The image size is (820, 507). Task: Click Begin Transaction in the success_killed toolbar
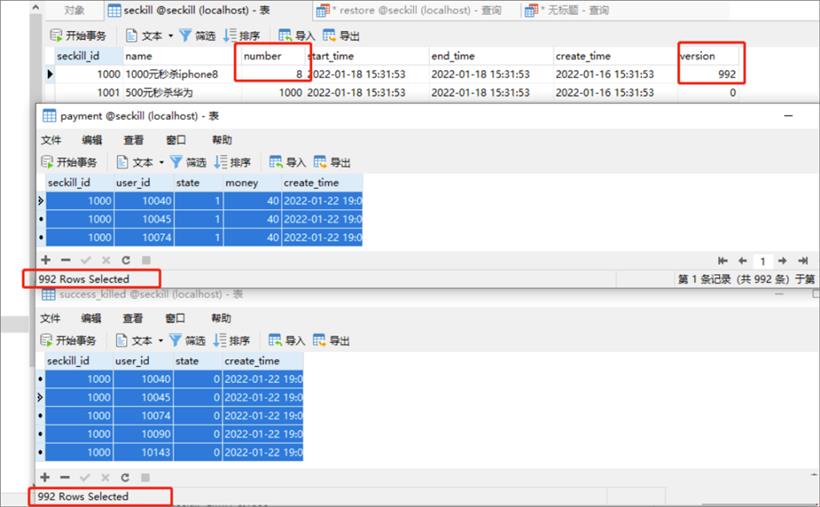pyautogui.click(x=68, y=341)
